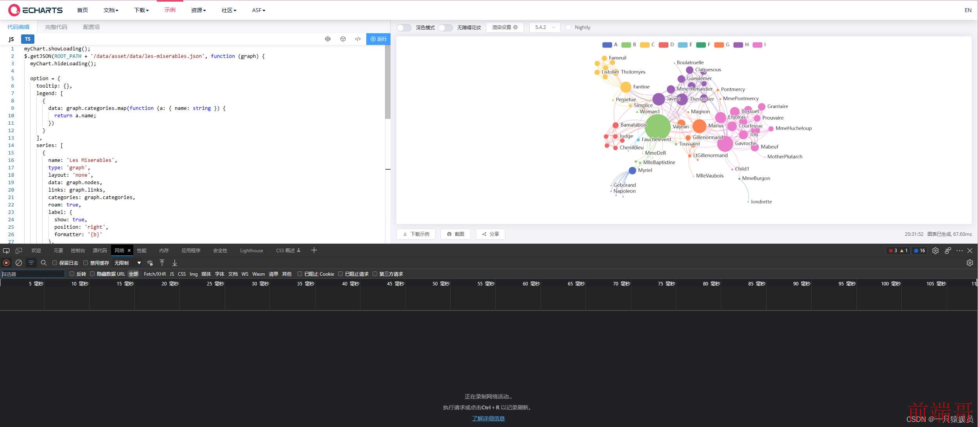Open the 下载 dropdown menu
Screen dimensions: 980x427
click(x=141, y=10)
